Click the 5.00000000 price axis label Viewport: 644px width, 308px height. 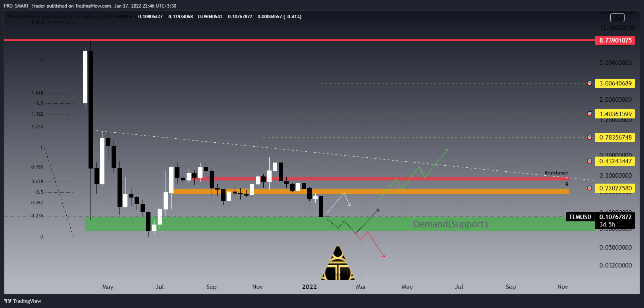pyautogui.click(x=615, y=63)
